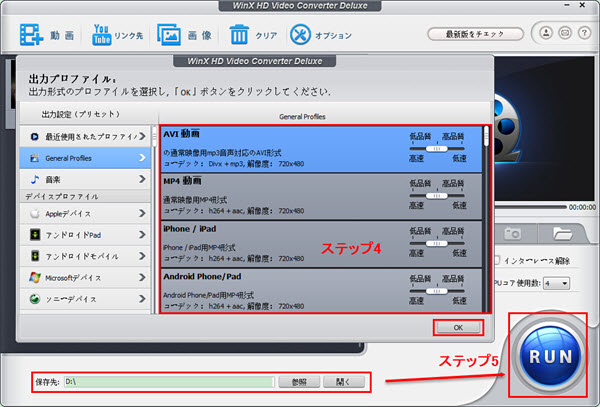Adjust Android Phone/Pad quality slider

pos(437,291)
